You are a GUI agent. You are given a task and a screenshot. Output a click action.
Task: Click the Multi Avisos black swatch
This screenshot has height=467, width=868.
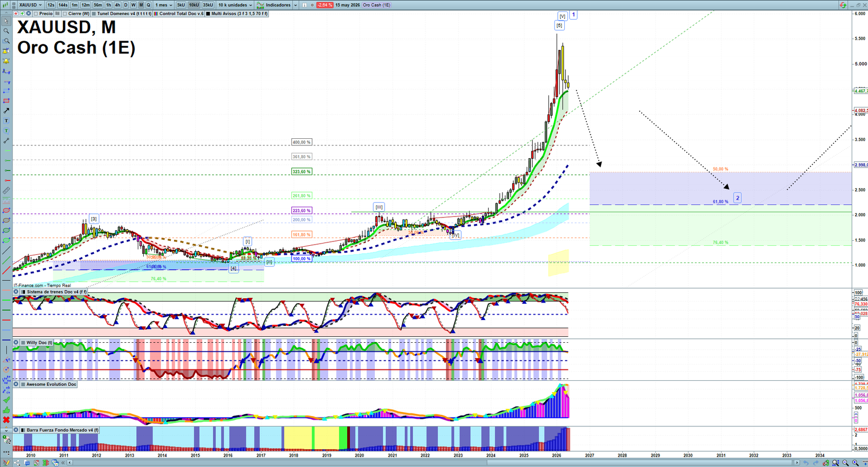pos(208,14)
